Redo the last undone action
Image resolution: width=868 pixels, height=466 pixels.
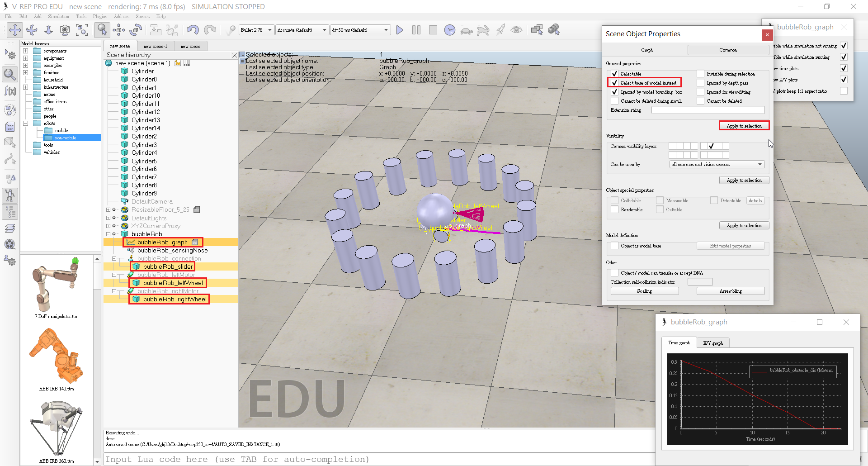tap(210, 30)
